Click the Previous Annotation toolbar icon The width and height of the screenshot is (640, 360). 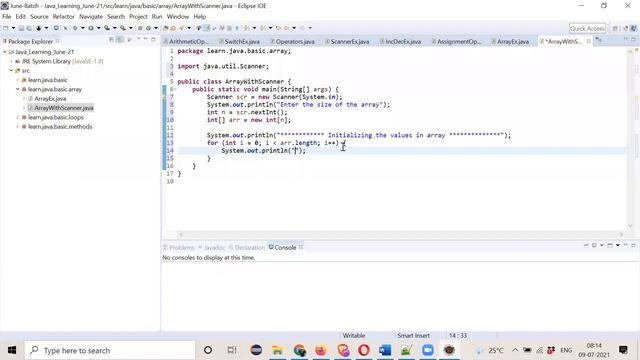tap(263, 28)
